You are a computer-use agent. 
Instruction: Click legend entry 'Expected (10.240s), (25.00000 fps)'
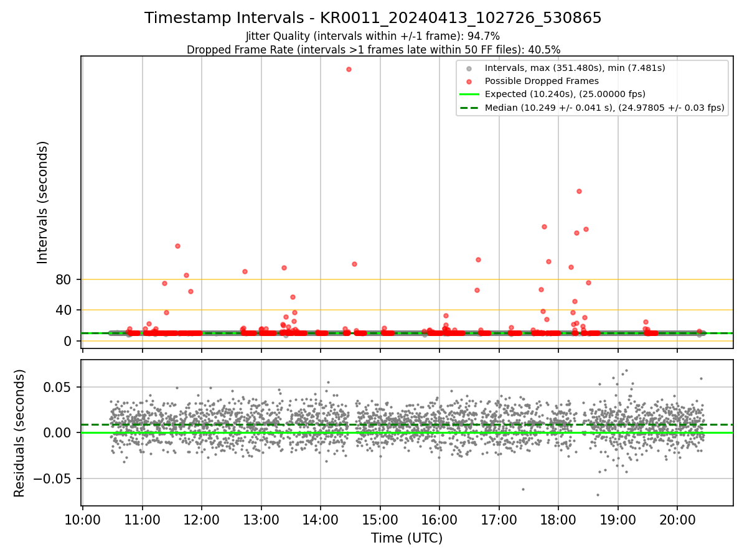click(565, 94)
